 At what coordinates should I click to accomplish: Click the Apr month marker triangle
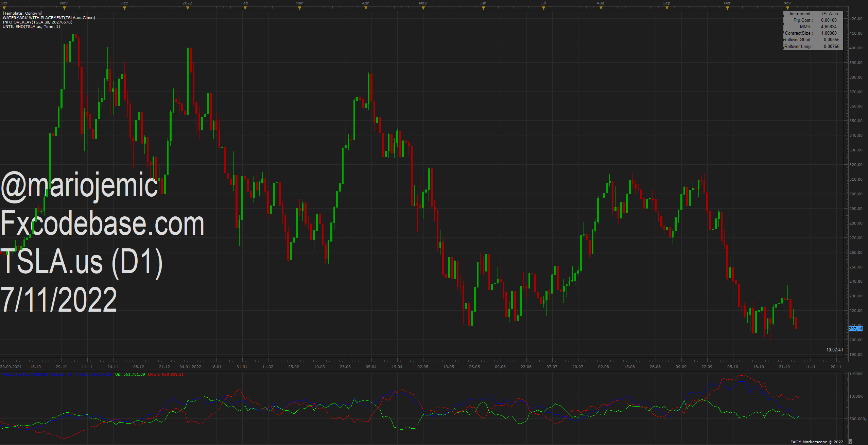coord(366,8)
